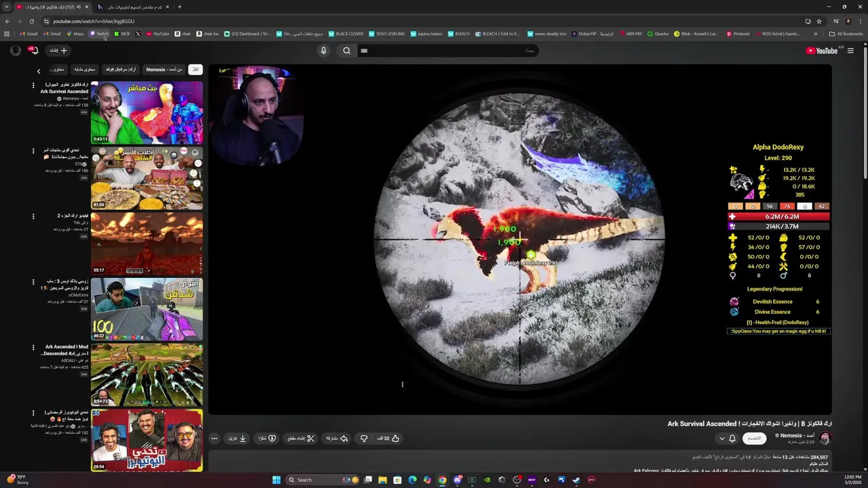Open the Create (+) button
868x488 pixels.
[58, 50]
